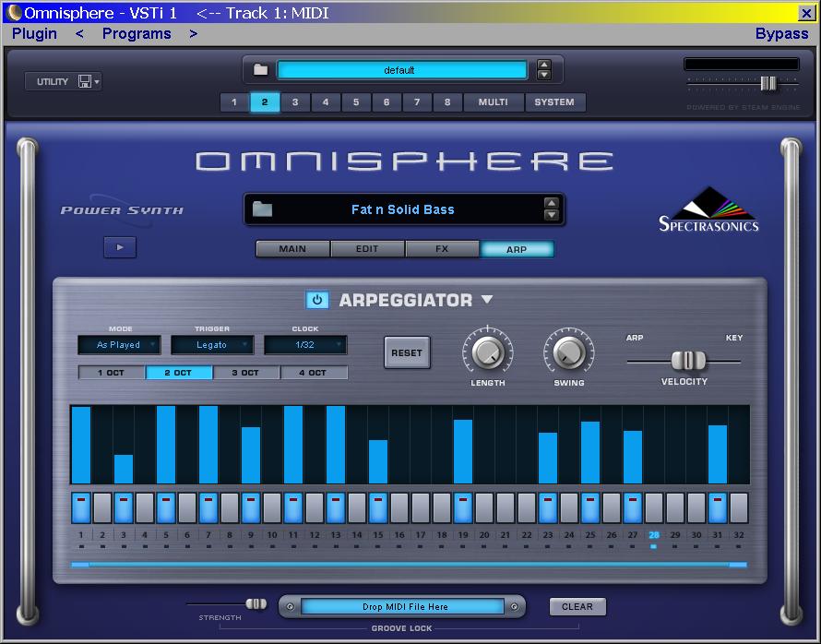This screenshot has height=644, width=821.
Task: Click the master volume slider at top right
Action: click(768, 83)
